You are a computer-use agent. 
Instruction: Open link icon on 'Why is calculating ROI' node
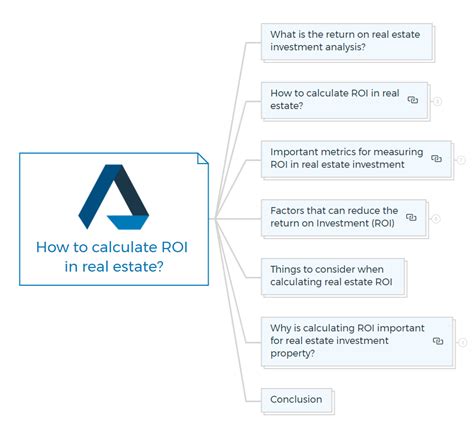click(x=438, y=341)
